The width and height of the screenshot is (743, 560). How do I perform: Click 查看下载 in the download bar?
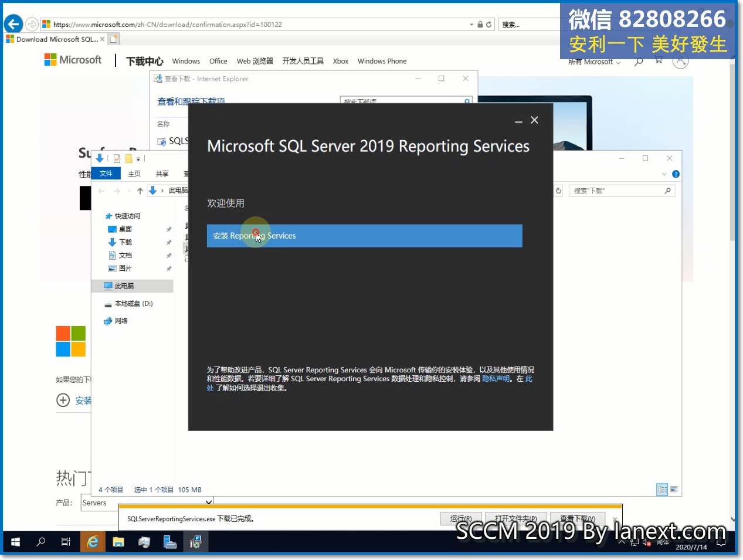coord(578,518)
